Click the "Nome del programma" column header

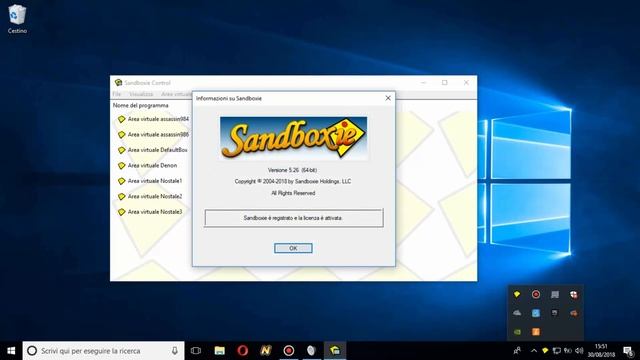coord(140,105)
